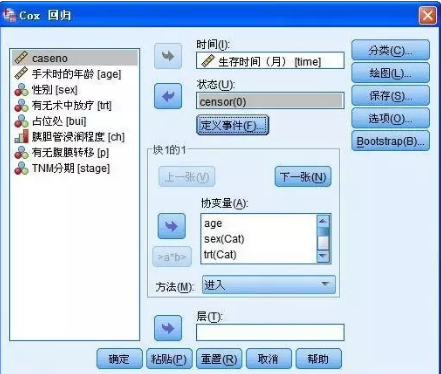Open 保存(S) settings
441x374 pixels.
pyautogui.click(x=390, y=95)
